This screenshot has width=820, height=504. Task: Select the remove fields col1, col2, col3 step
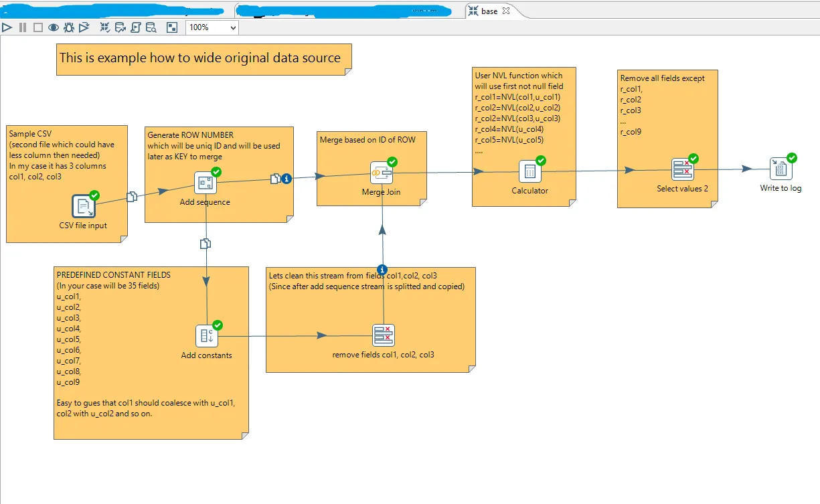pyautogui.click(x=384, y=335)
